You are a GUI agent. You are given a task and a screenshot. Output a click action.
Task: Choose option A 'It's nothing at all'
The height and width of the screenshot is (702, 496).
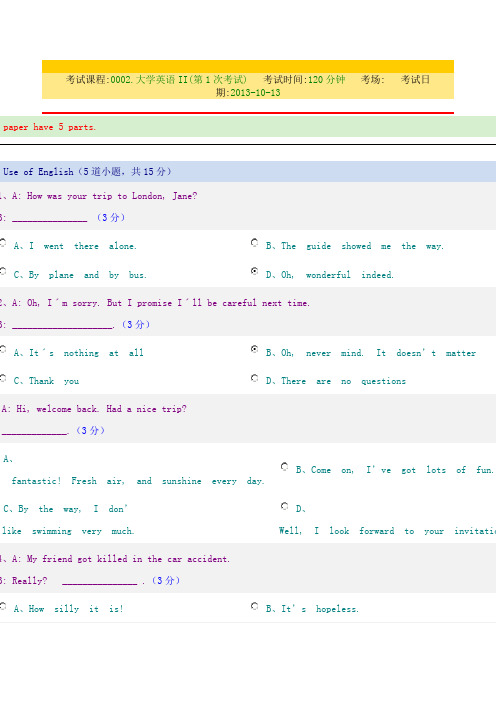pyautogui.click(x=3, y=349)
